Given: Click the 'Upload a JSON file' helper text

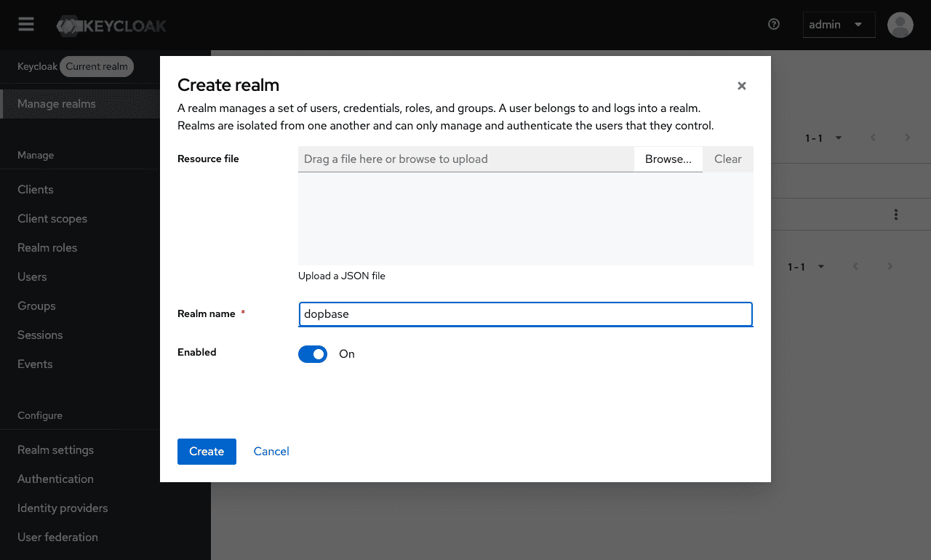Looking at the screenshot, I should [x=342, y=276].
